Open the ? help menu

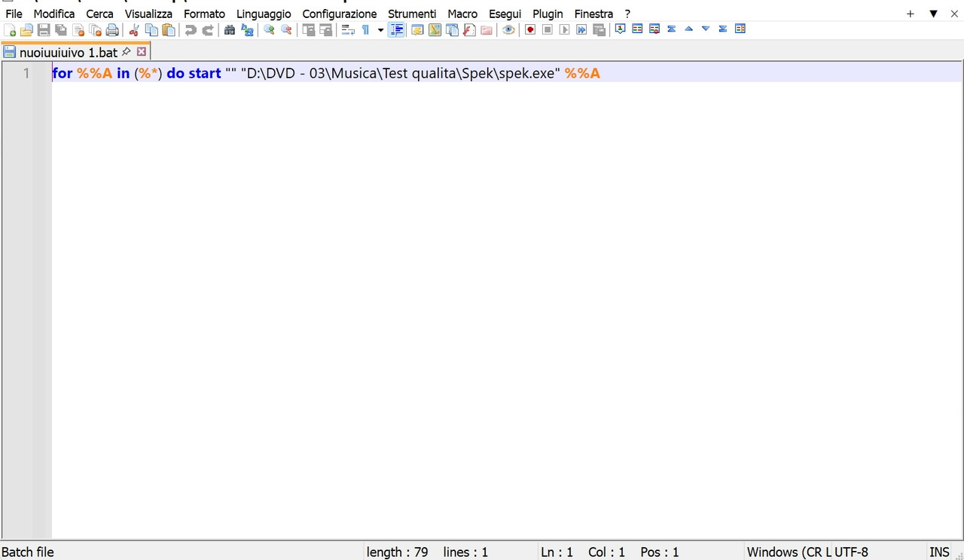point(627,14)
